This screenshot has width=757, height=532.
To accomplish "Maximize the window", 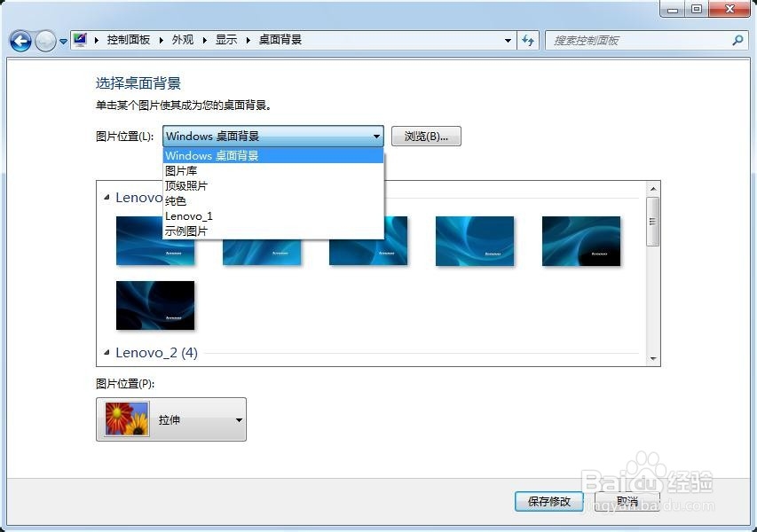I will [x=697, y=9].
